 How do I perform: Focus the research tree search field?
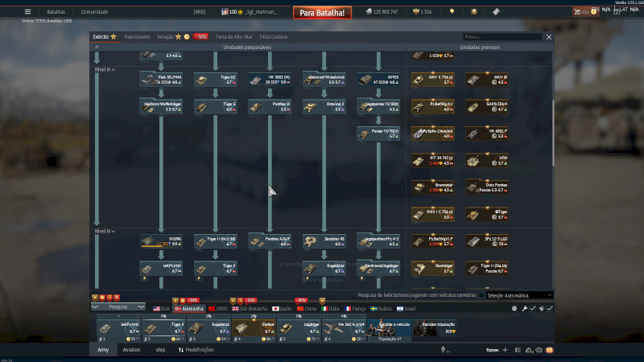click(x=502, y=37)
